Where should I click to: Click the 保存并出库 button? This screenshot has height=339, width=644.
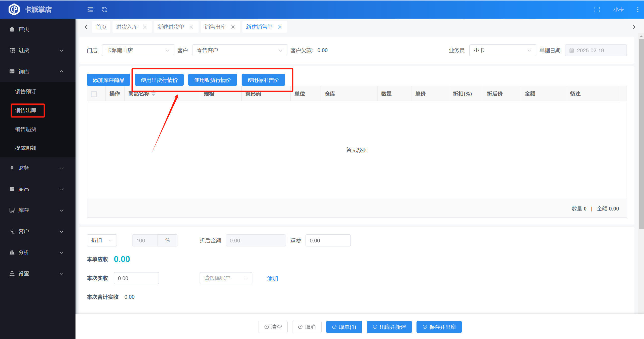(439, 327)
